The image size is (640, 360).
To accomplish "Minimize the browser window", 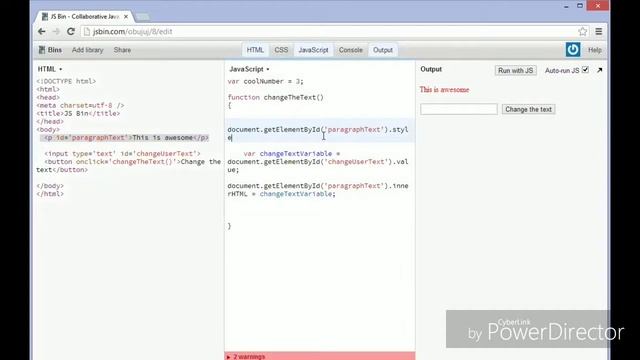I will [x=566, y=6].
